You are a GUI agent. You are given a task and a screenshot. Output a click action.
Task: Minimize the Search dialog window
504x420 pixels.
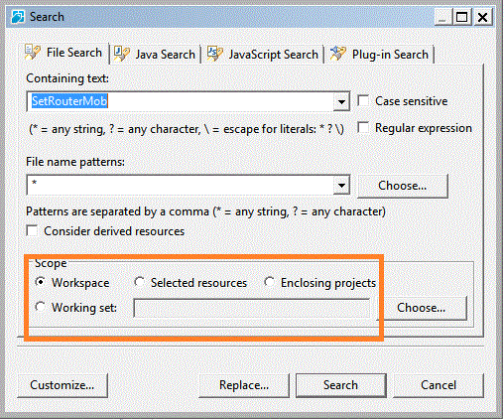click(442, 17)
